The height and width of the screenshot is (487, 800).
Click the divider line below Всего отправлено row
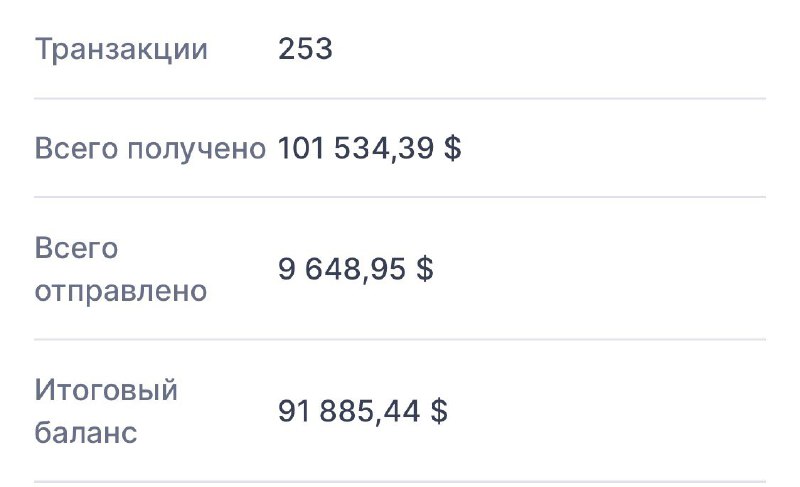(x=400, y=340)
